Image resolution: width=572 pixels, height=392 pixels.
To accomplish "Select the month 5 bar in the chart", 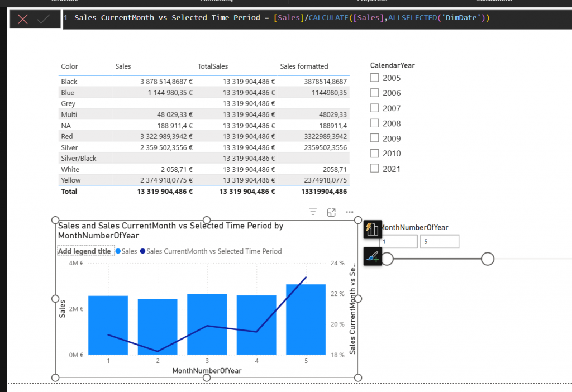I will pyautogui.click(x=306, y=319).
